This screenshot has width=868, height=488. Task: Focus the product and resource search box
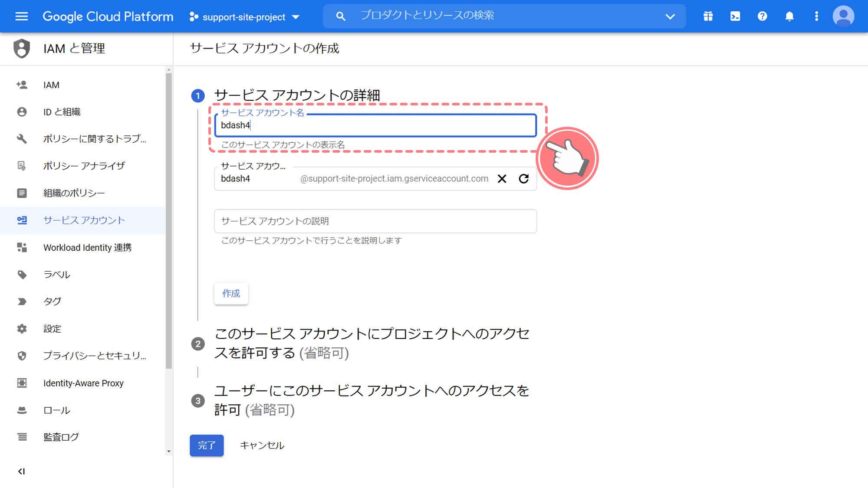tap(503, 16)
